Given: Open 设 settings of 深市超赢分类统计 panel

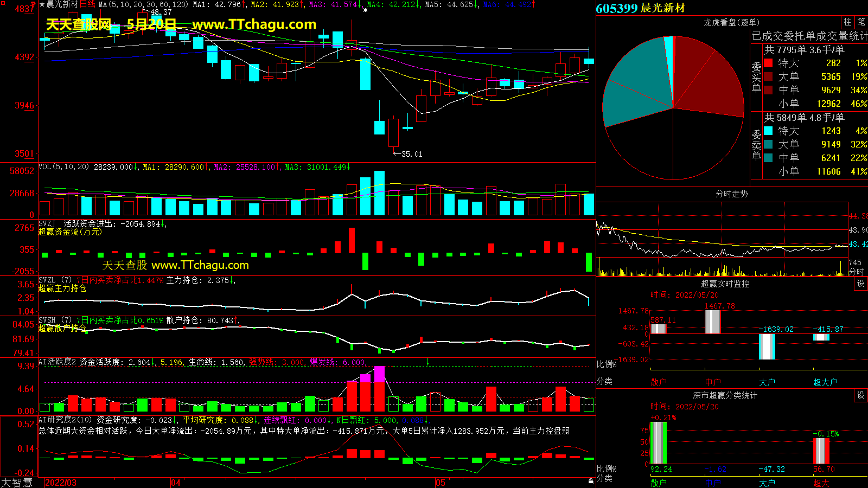Looking at the screenshot, I should (x=861, y=395).
